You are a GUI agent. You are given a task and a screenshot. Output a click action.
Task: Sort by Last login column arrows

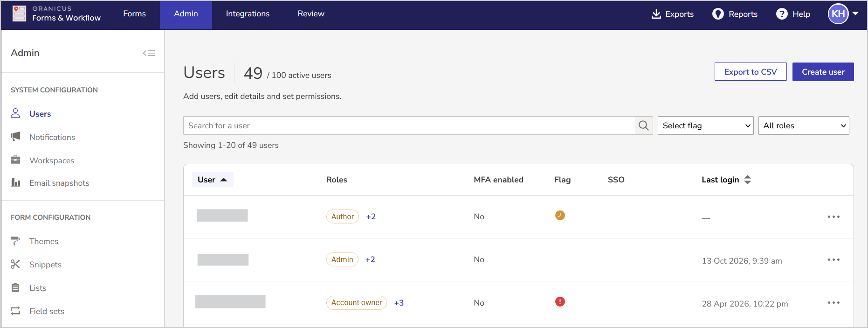[747, 180]
